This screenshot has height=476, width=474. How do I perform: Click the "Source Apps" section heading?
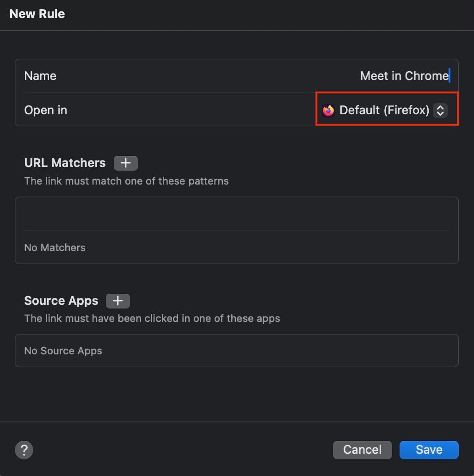tap(61, 301)
